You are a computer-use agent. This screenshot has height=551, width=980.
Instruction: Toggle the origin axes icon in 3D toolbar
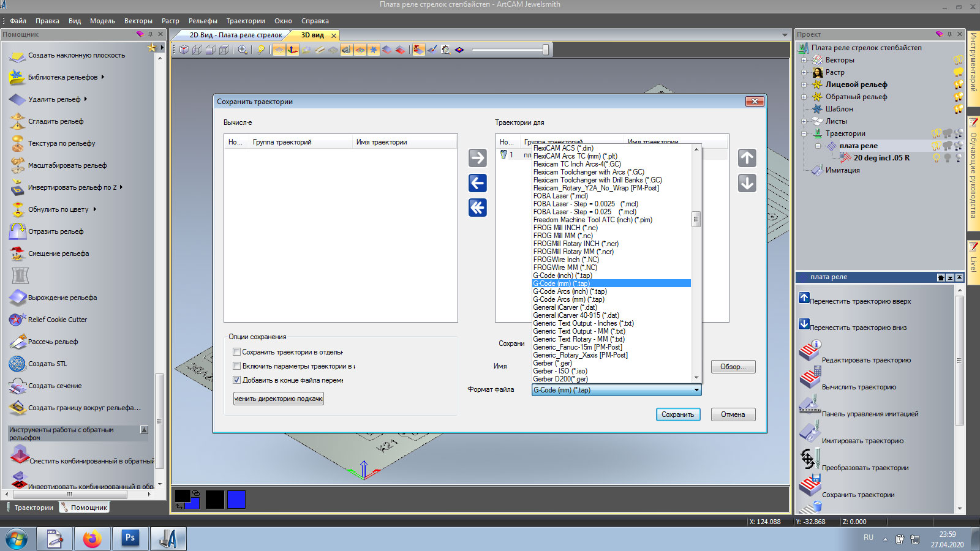(293, 50)
